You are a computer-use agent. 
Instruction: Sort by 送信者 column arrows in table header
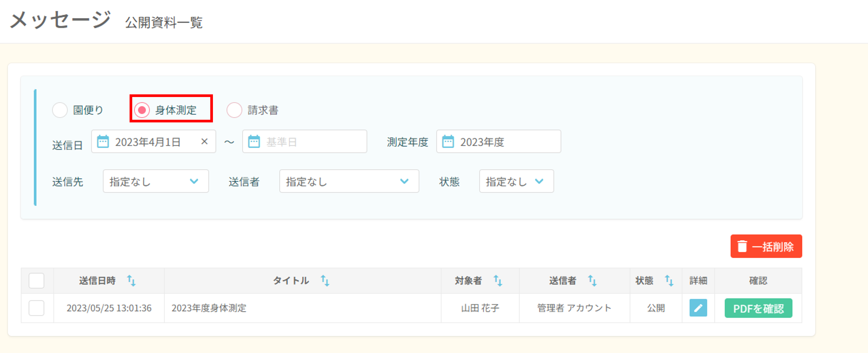pos(592,280)
